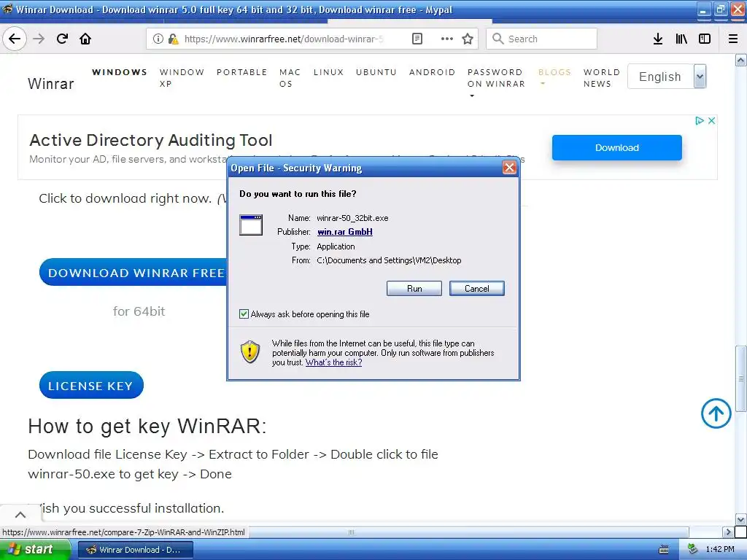Click the padlock security icon
This screenshot has height=560, width=747.
click(x=174, y=39)
